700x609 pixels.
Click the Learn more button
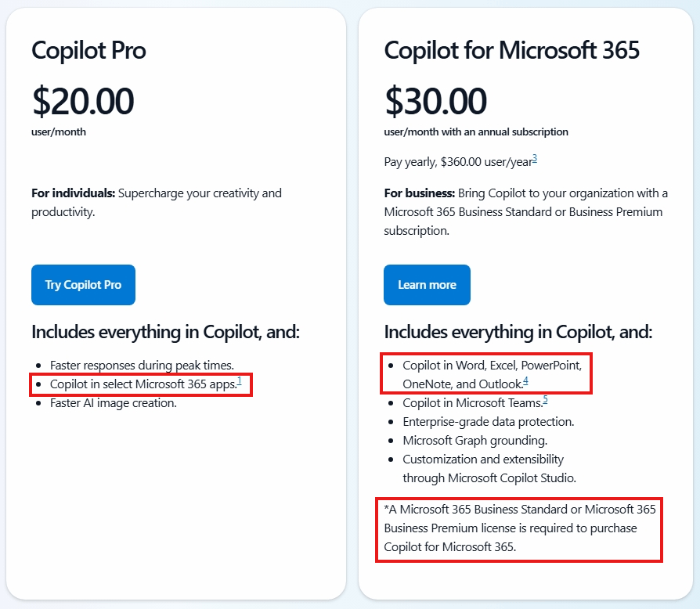click(427, 285)
